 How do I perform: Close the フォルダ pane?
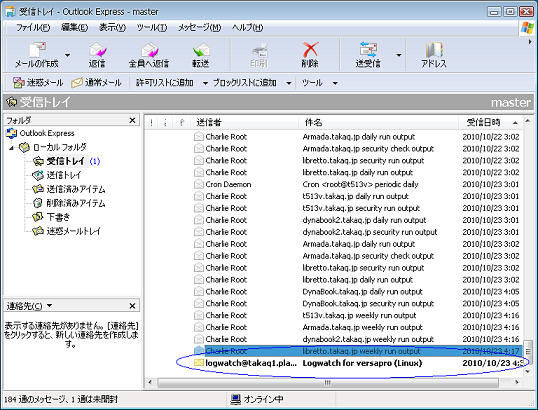tap(132, 120)
